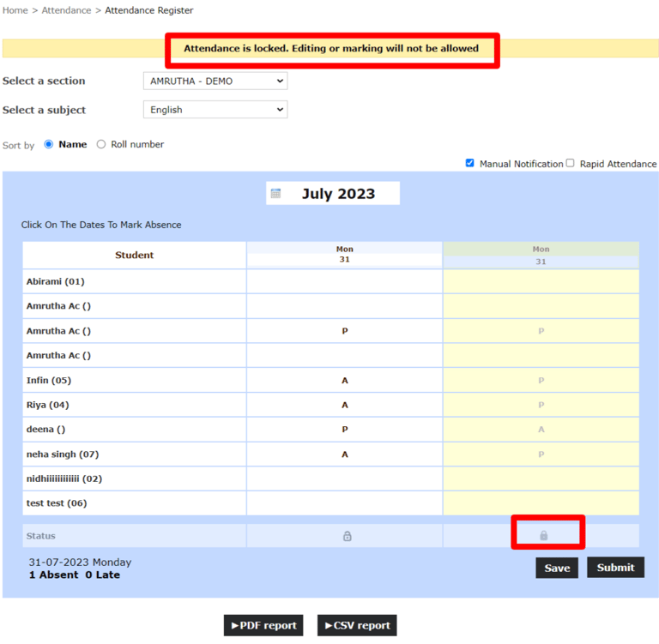
Task: Click student name Infin (05)
Action: click(x=49, y=380)
